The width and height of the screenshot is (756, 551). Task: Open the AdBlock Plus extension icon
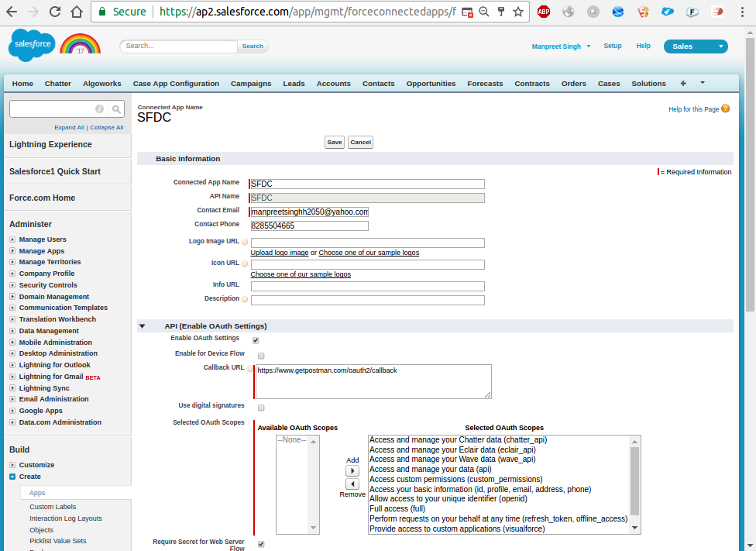click(x=544, y=12)
